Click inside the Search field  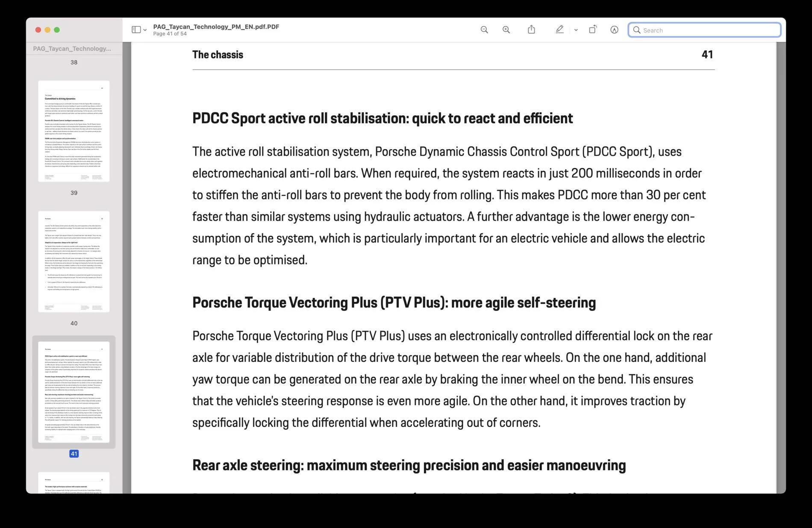coord(705,30)
